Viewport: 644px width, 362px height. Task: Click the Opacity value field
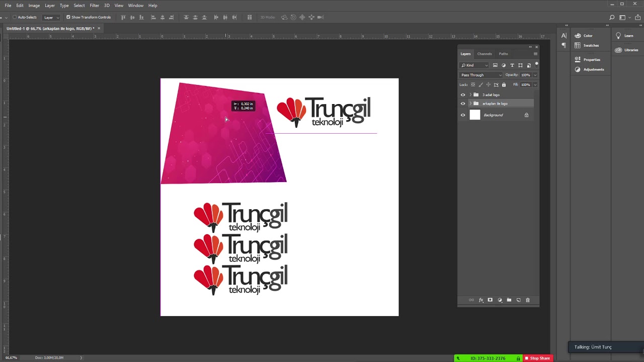(526, 75)
